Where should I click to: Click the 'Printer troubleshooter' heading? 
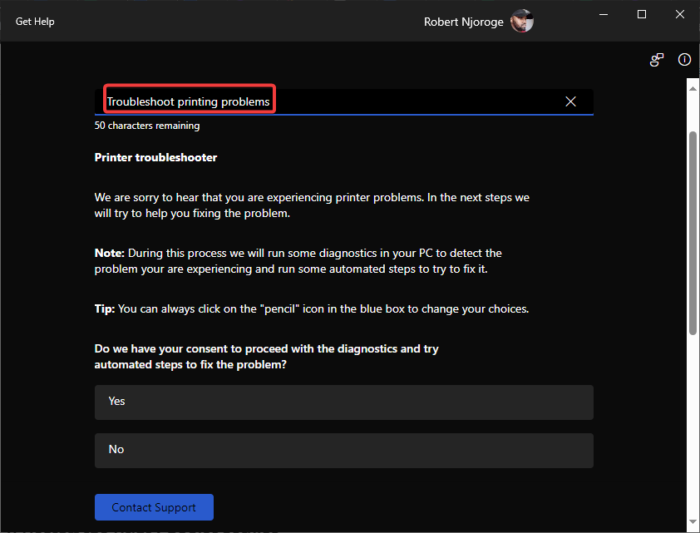155,158
